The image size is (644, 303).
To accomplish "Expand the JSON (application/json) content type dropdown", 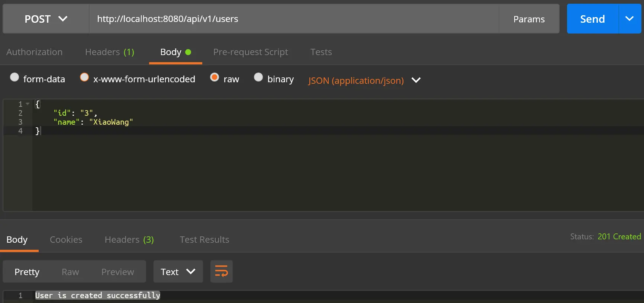I will tap(364, 80).
